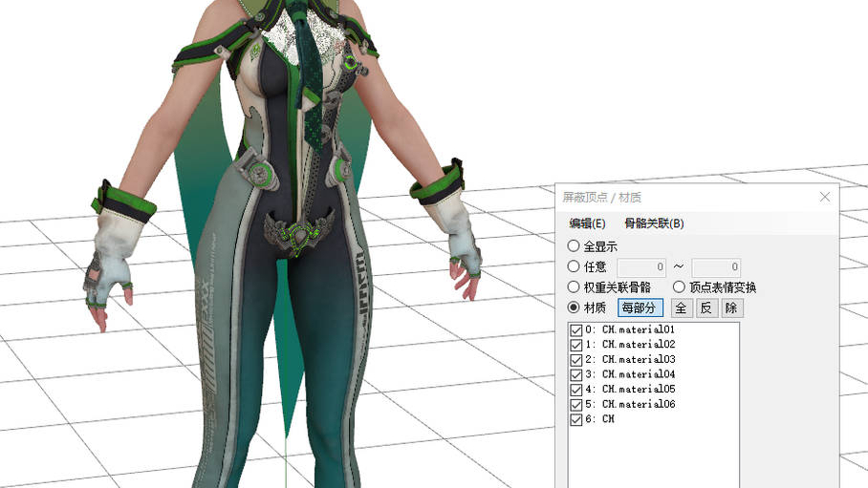The image size is (868, 488).
Task: Toggle the 1: CM.material02 checkbox
Action: pyautogui.click(x=576, y=345)
